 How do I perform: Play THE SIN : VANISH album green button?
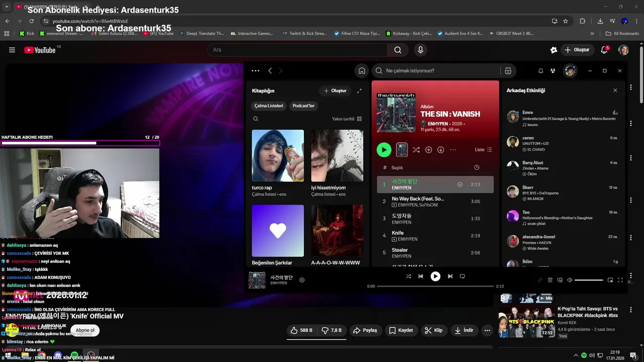point(384,149)
